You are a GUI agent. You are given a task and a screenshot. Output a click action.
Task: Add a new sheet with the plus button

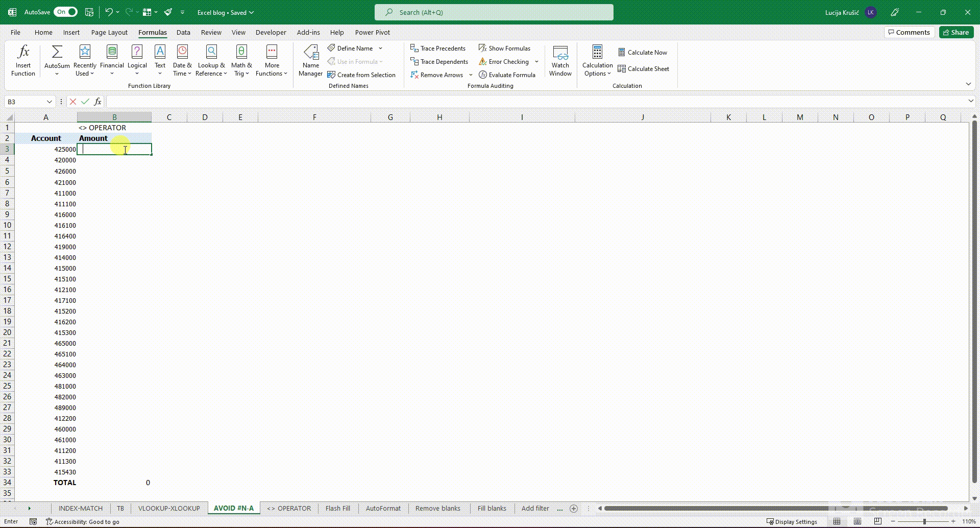point(574,508)
